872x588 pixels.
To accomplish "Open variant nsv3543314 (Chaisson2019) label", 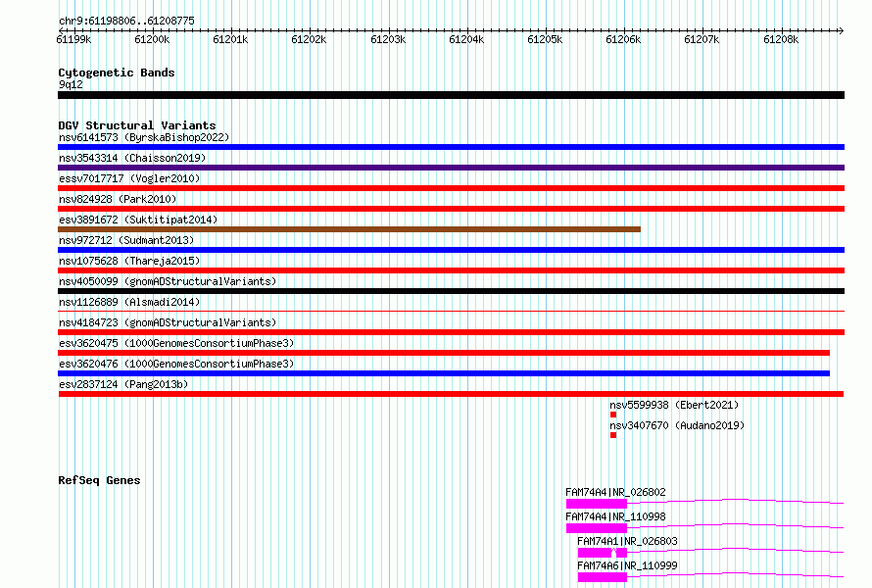I will pyautogui.click(x=132, y=158).
